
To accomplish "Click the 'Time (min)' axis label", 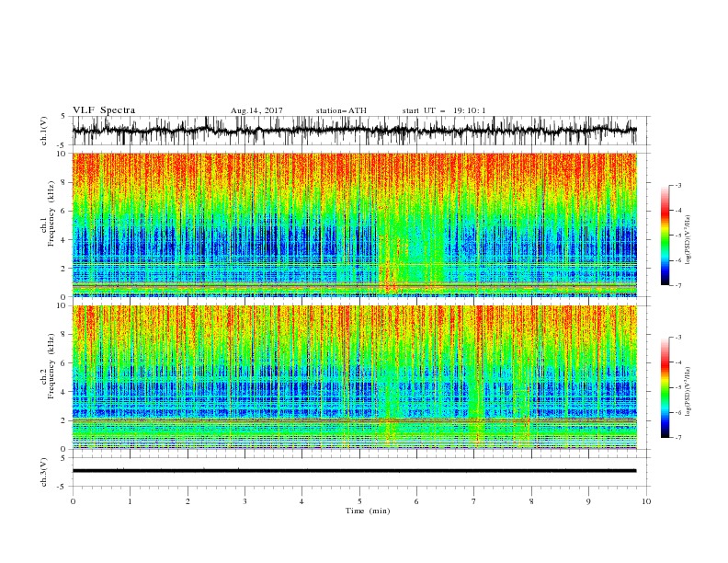I will coord(368,511).
